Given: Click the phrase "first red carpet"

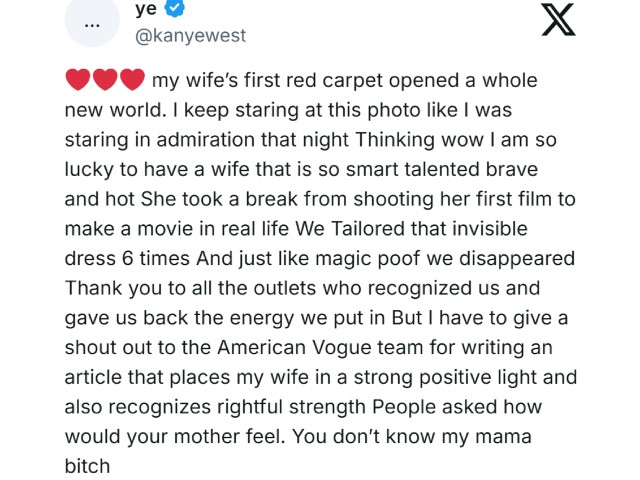Looking at the screenshot, I should [x=313, y=81].
